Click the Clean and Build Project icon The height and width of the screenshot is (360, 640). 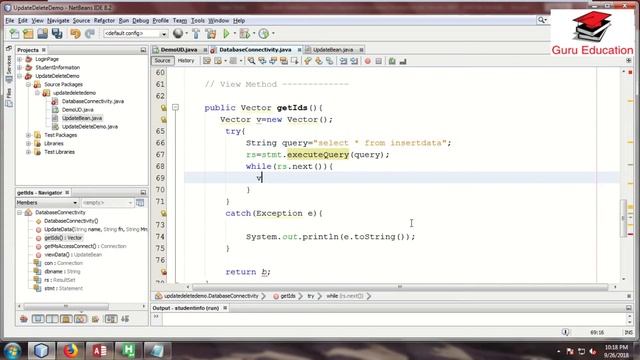click(211, 33)
